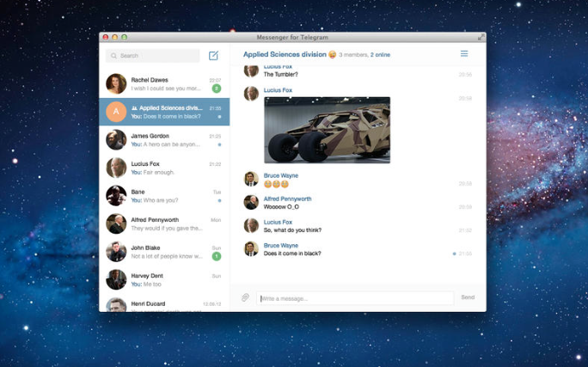Click Henri Ducard's avatar in chat list

[x=116, y=305]
